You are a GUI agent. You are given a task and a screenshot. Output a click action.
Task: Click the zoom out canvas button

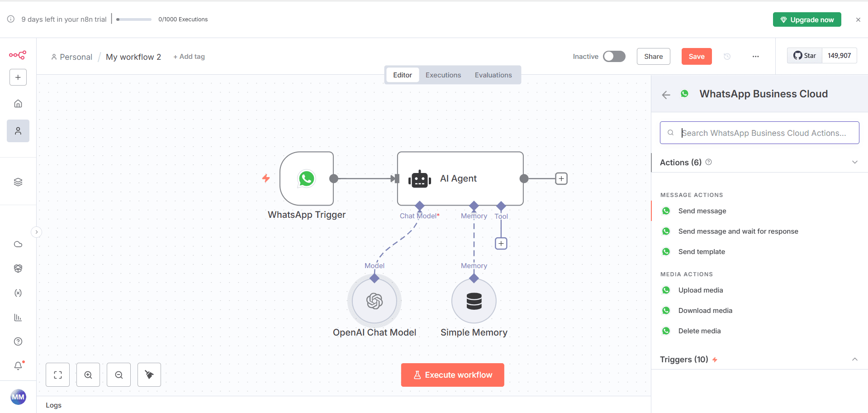coord(119,375)
